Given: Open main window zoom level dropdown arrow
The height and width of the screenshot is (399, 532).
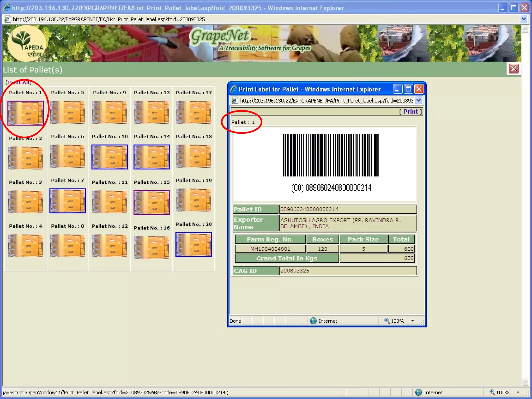Looking at the screenshot, I should [x=518, y=393].
